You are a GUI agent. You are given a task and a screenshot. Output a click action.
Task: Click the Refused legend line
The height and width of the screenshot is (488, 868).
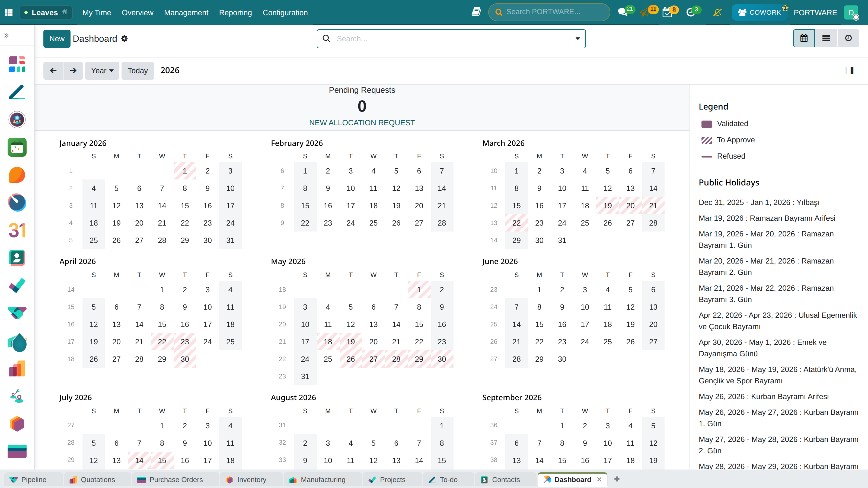pos(707,156)
